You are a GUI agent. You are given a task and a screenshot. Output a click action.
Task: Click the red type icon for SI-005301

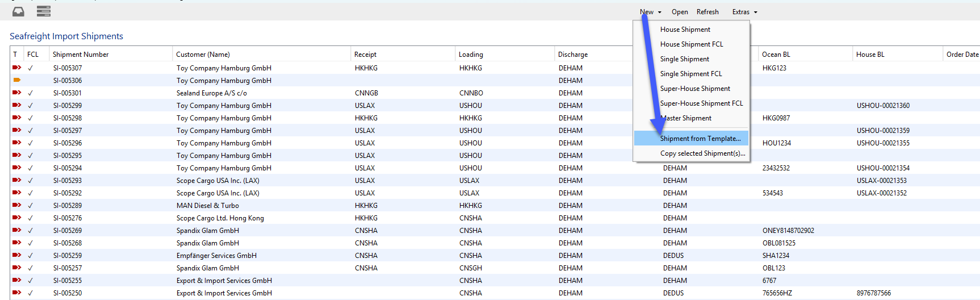(x=16, y=93)
